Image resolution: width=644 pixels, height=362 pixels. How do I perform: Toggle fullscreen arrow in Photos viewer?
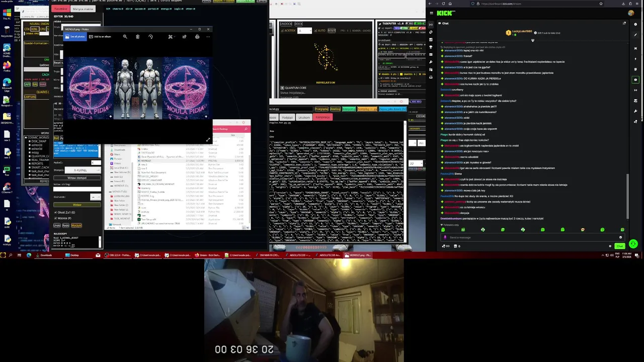point(208,140)
